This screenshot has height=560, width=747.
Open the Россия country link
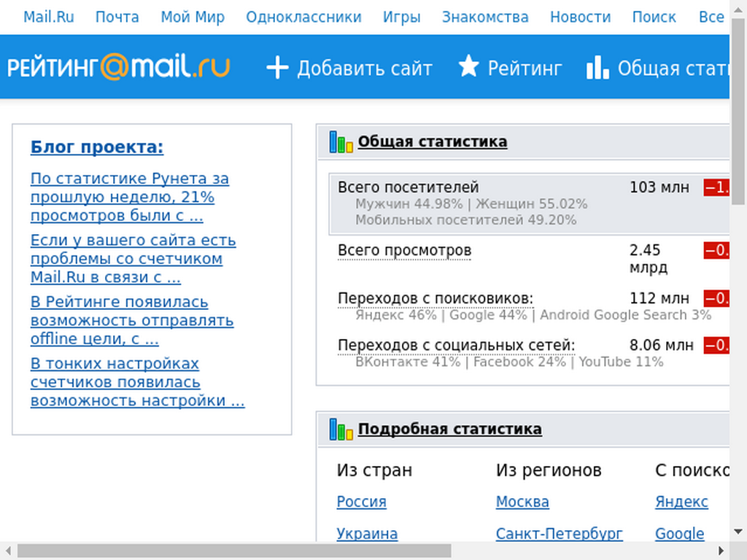[362, 502]
